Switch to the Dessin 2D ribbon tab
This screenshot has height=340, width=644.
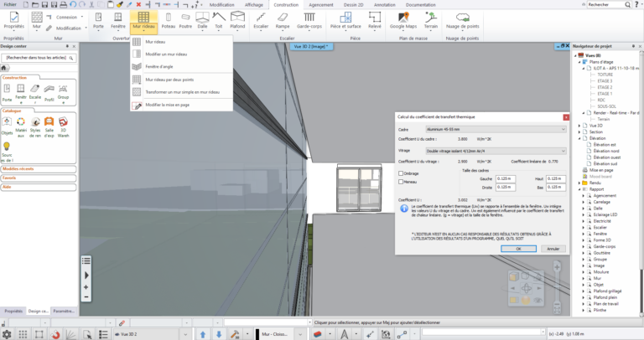354,5
